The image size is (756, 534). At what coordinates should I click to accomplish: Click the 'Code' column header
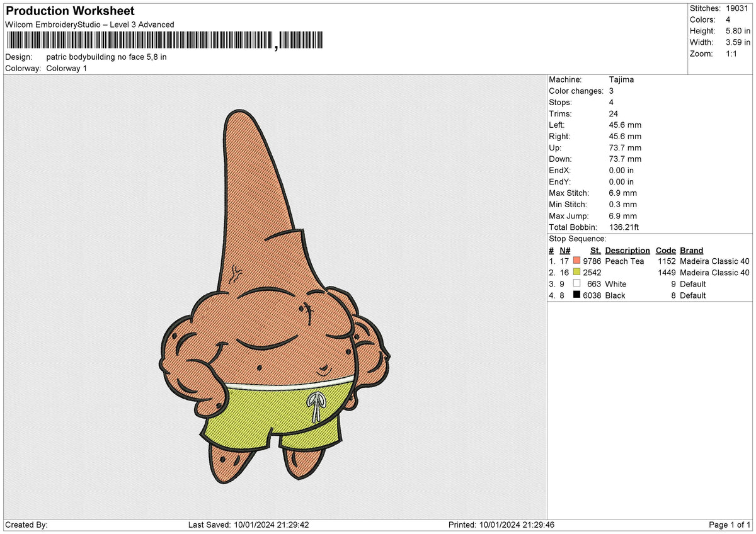pyautogui.click(x=666, y=250)
